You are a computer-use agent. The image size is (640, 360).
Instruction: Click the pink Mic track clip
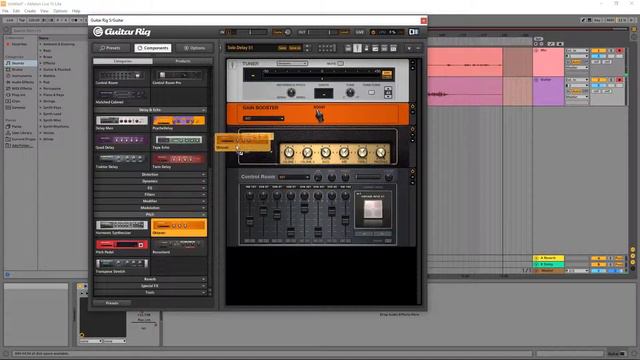[x=464, y=62]
